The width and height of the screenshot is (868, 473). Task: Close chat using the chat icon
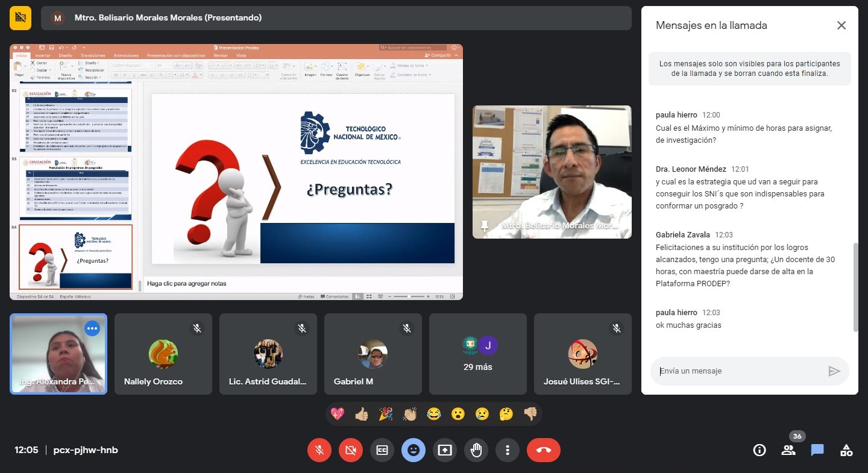(817, 450)
